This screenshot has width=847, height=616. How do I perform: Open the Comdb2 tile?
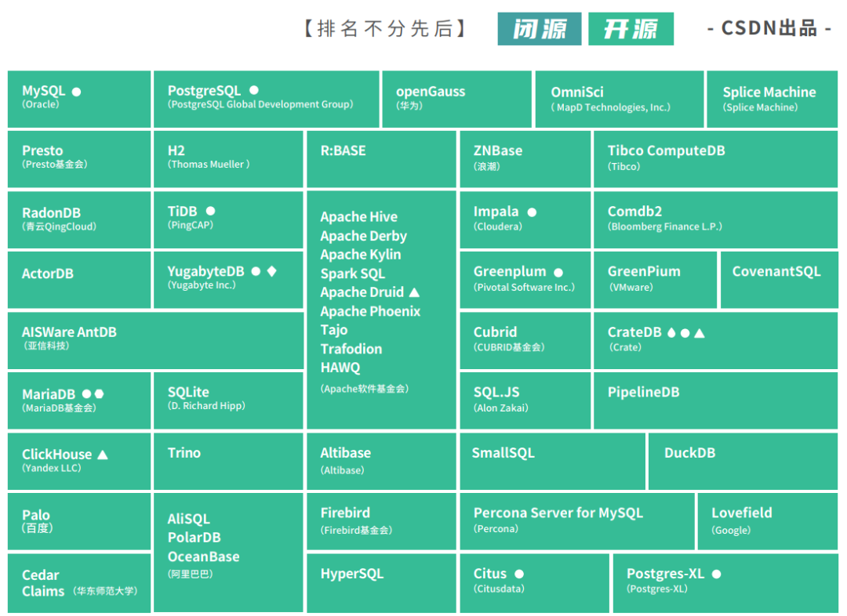click(715, 219)
